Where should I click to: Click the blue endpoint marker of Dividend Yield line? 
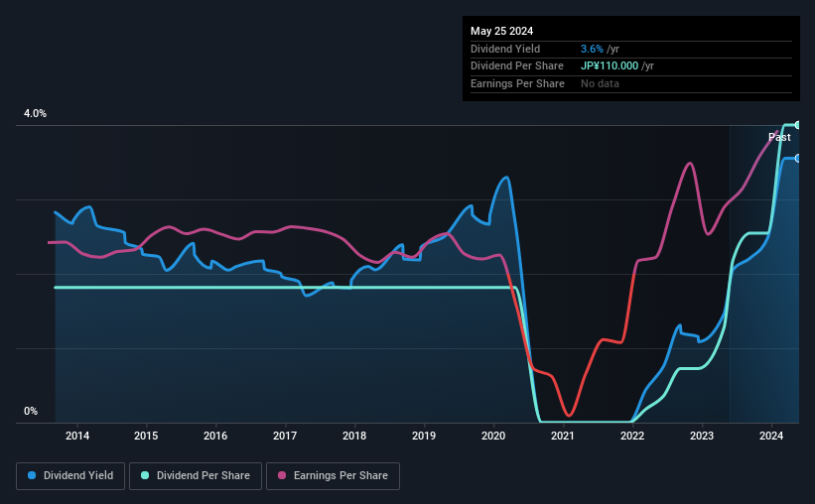(x=797, y=159)
